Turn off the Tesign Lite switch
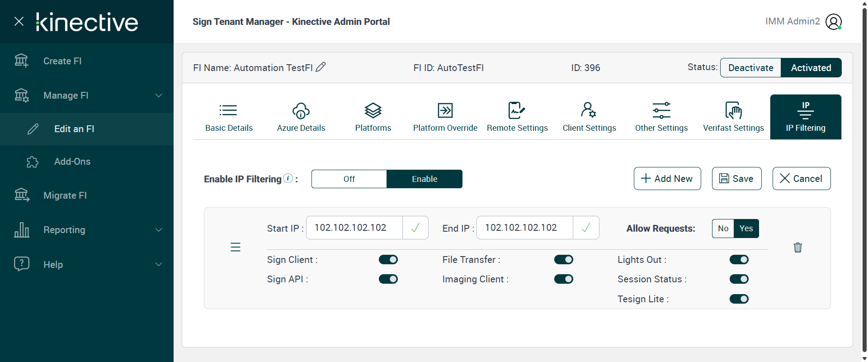The height and width of the screenshot is (362, 868). point(739,299)
